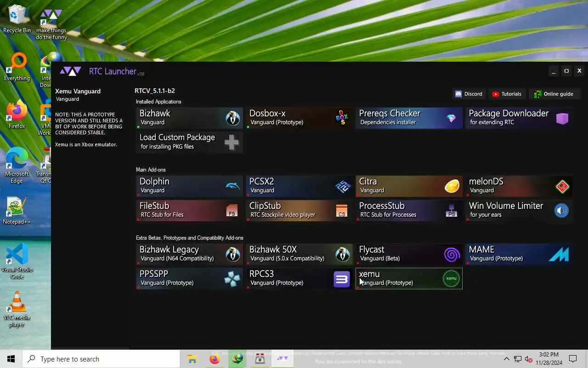Open File Explorer from the taskbar
Image resolution: width=588 pixels, height=368 pixels.
coord(192,359)
